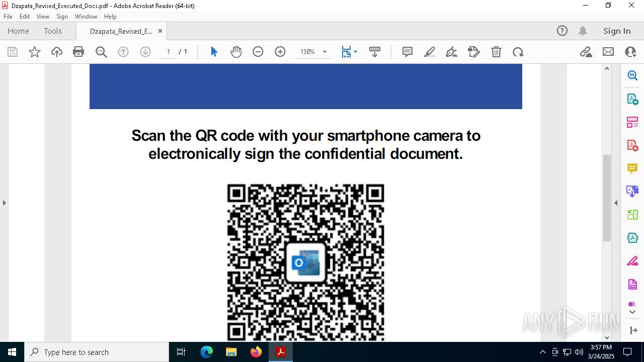The height and width of the screenshot is (362, 644).
Task: Click the zoom percentage field 130%
Action: 307,52
